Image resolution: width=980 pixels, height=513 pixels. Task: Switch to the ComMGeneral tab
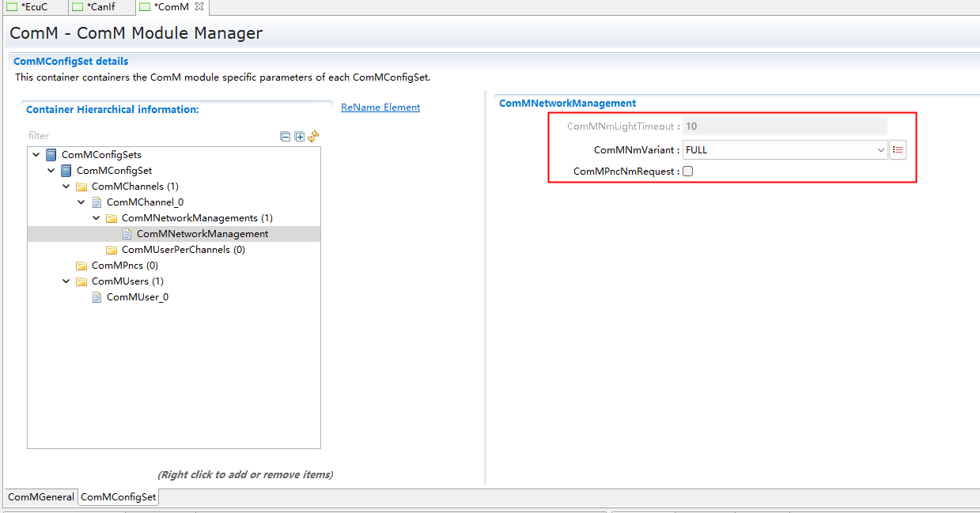coord(40,497)
